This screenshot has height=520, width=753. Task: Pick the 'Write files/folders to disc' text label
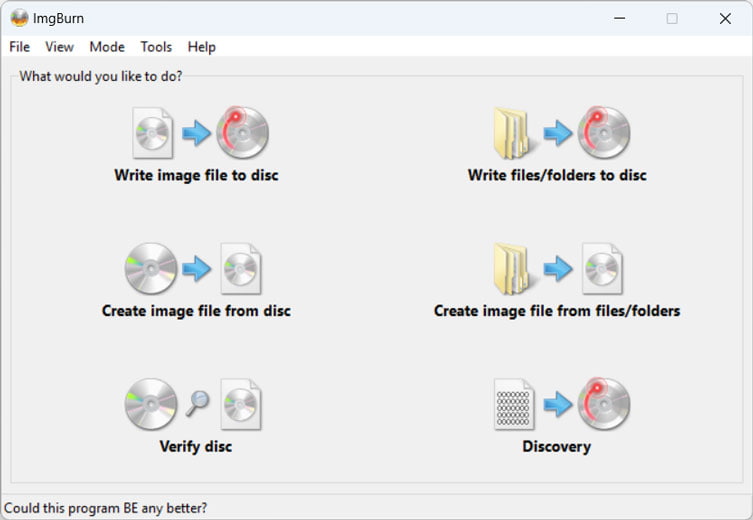tap(557, 176)
